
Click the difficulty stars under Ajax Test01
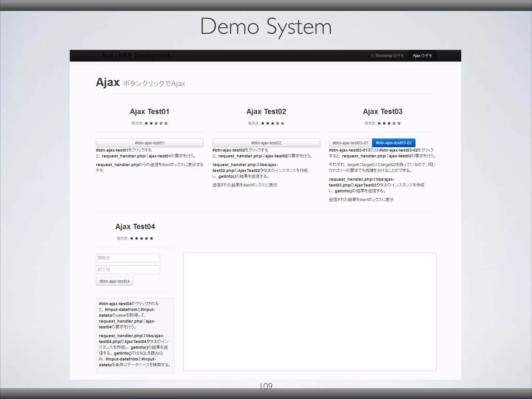coord(156,123)
